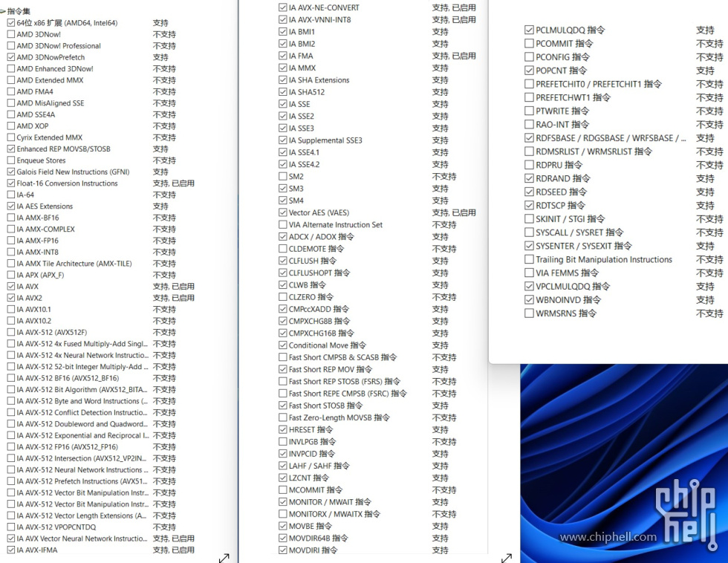Screen dimensions: 728x563
Task: Untick the SYSENTER / SYSEXIT 指令 checkbox
Action: pyautogui.click(x=529, y=246)
